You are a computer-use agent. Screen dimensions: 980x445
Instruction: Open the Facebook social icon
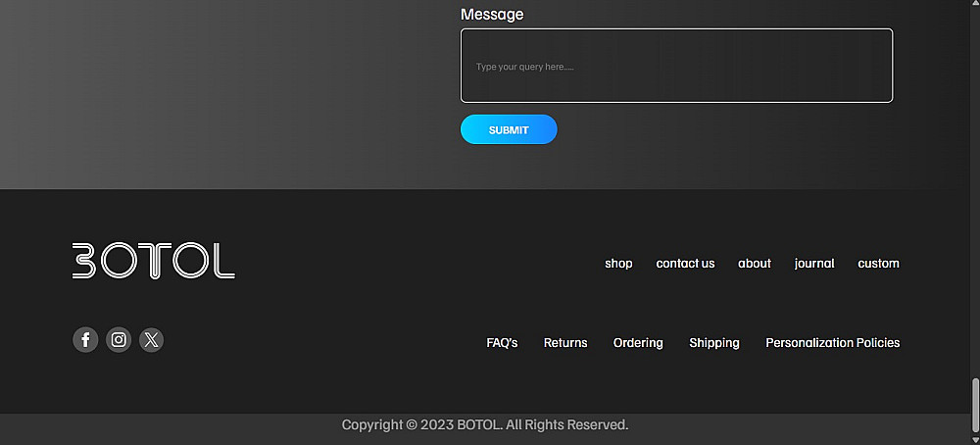tap(85, 340)
